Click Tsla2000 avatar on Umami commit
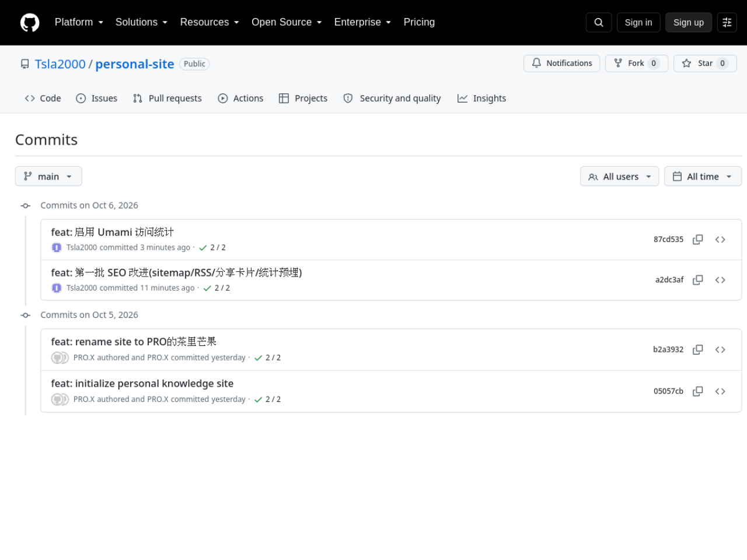This screenshot has width=747, height=560. (x=57, y=248)
